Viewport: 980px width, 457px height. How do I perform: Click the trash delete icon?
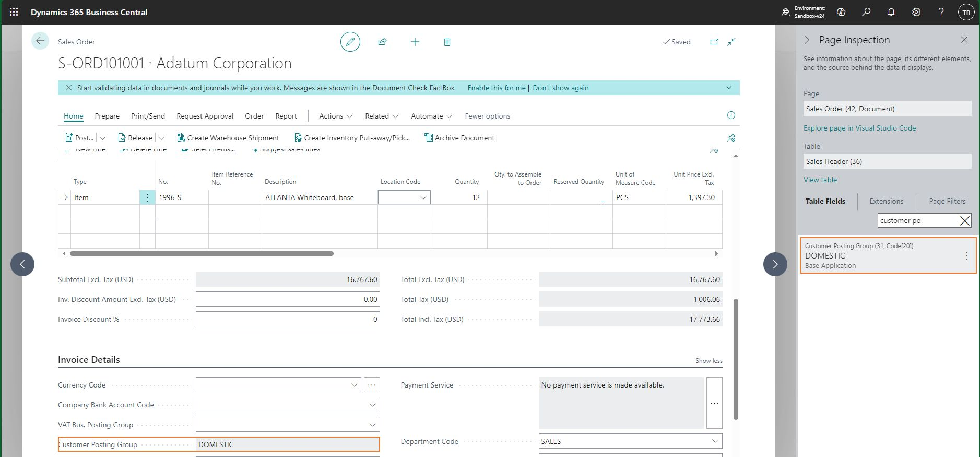pyautogui.click(x=447, y=42)
